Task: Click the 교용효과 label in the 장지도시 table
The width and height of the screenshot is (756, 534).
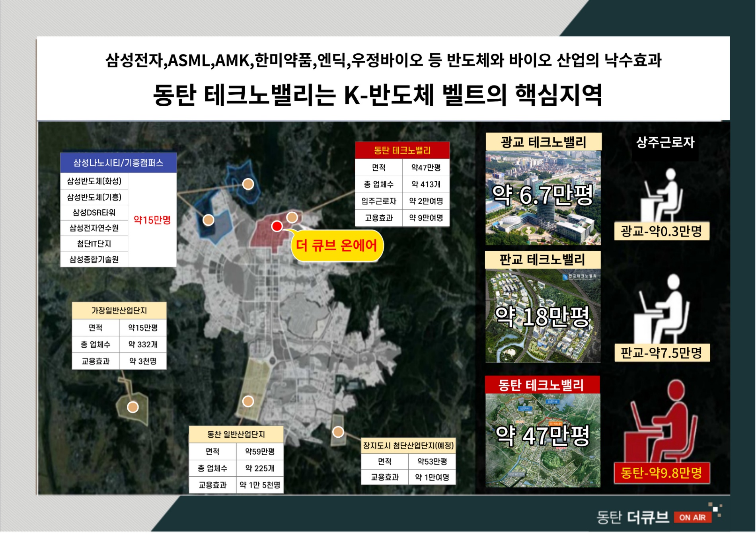Action: 385,477
